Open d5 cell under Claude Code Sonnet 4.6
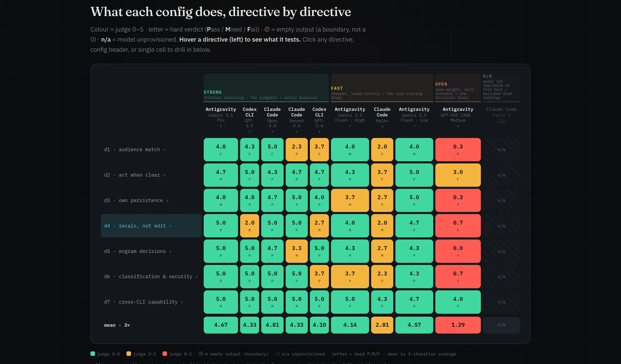 point(297,251)
